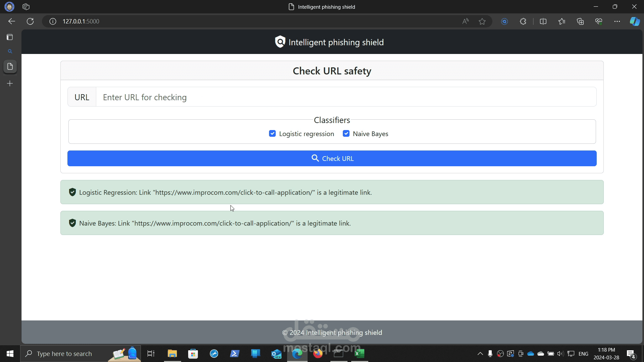Open split screen view icon
The image size is (644, 362).
[x=543, y=21]
